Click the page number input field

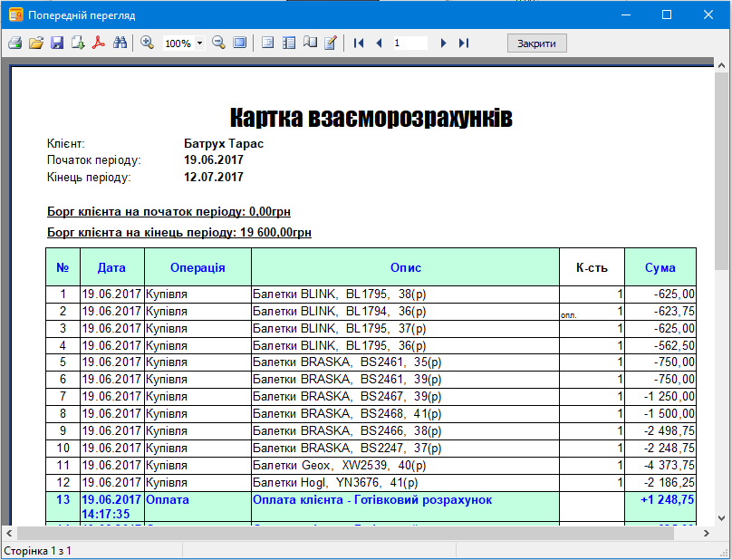tap(409, 43)
